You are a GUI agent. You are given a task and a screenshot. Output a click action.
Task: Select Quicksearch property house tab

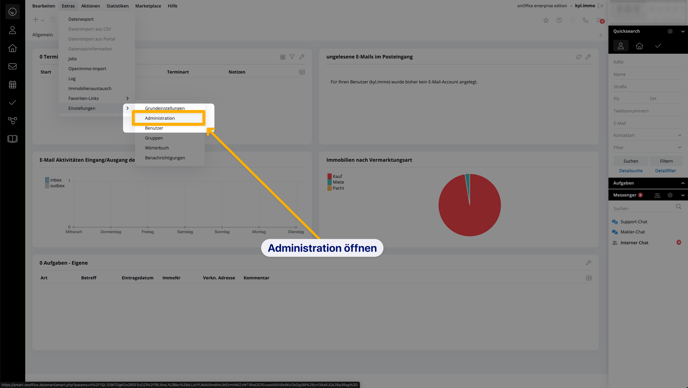click(639, 46)
